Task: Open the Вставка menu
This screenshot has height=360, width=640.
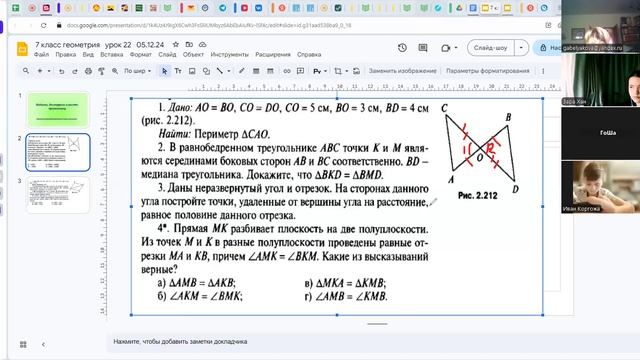Action: pyautogui.click(x=111, y=54)
